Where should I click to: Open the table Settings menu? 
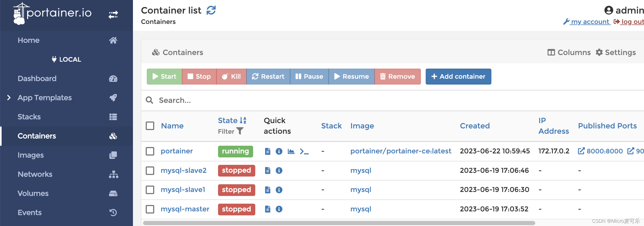[616, 52]
